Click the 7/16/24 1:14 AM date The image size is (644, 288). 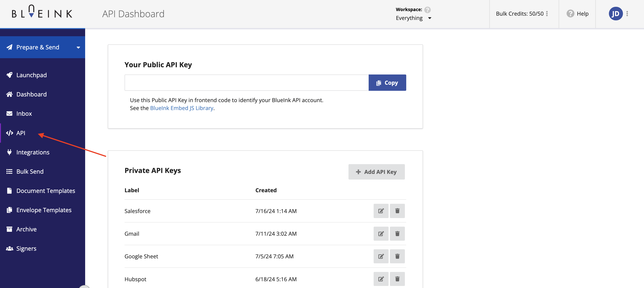pos(276,211)
